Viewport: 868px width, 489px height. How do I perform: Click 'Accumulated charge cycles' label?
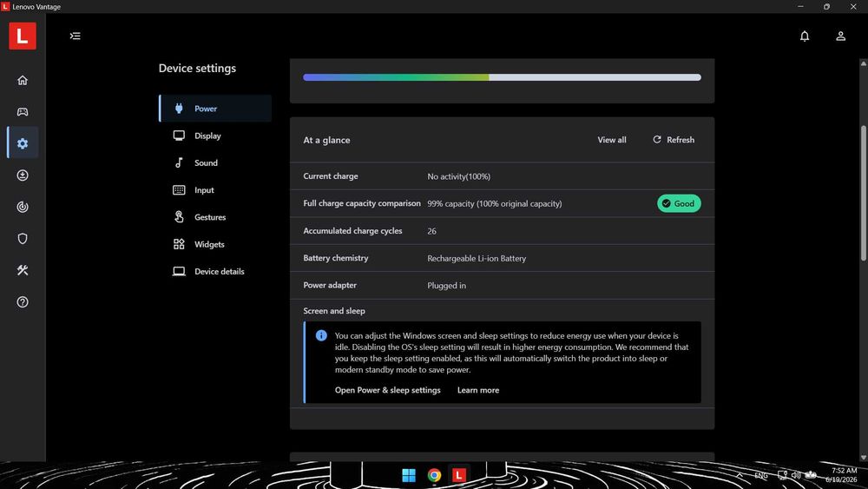tap(352, 230)
